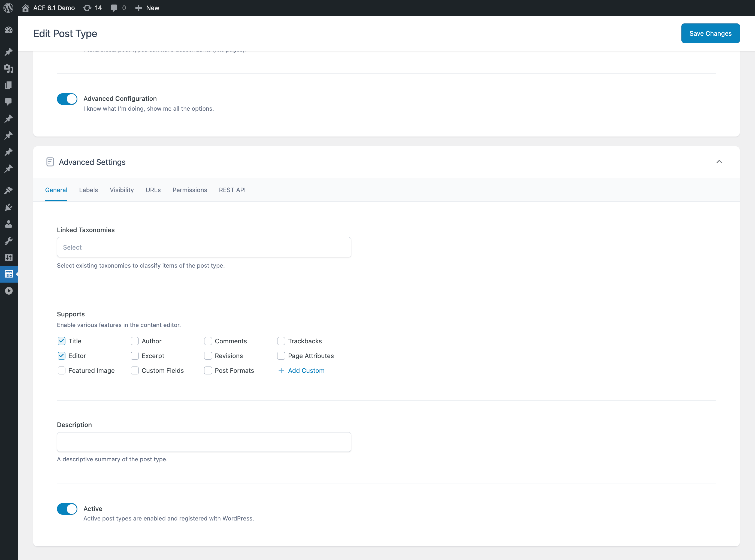Click the Description input field
The height and width of the screenshot is (560, 755).
(x=204, y=442)
